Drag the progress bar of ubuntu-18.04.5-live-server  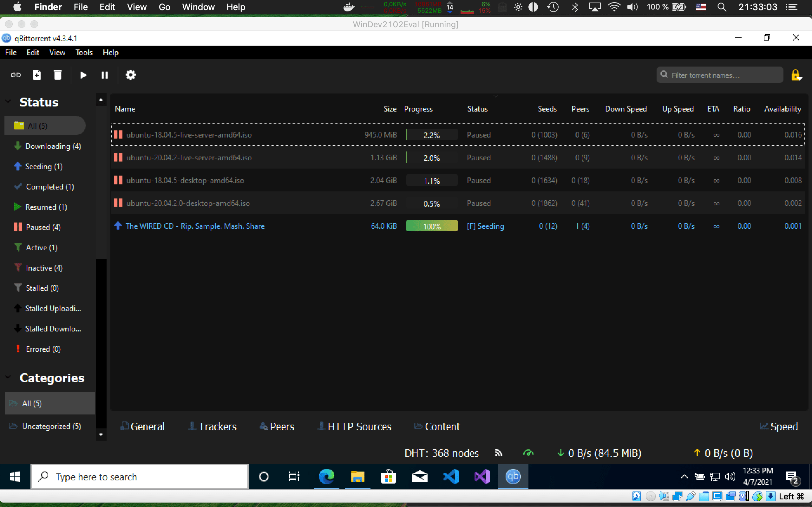(x=431, y=135)
